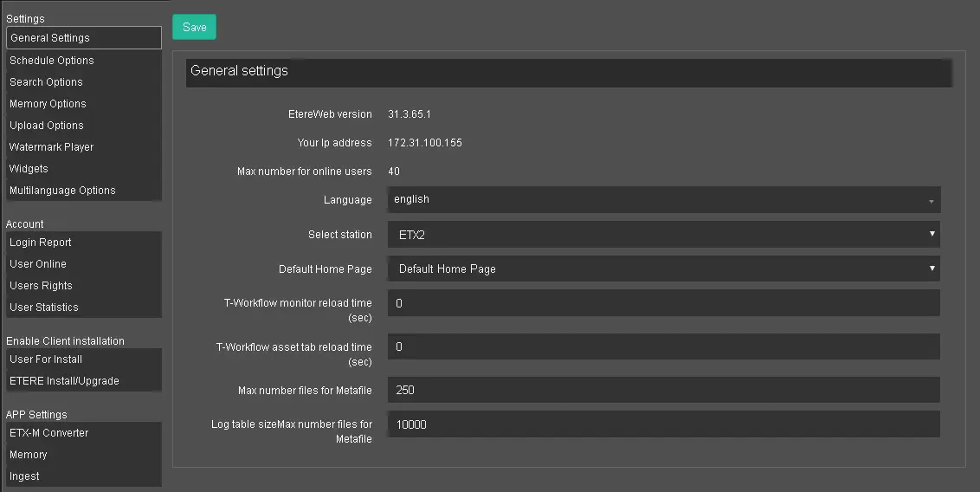Select Watermark Player in the sidebar
The width and height of the screenshot is (980, 492).
(52, 147)
